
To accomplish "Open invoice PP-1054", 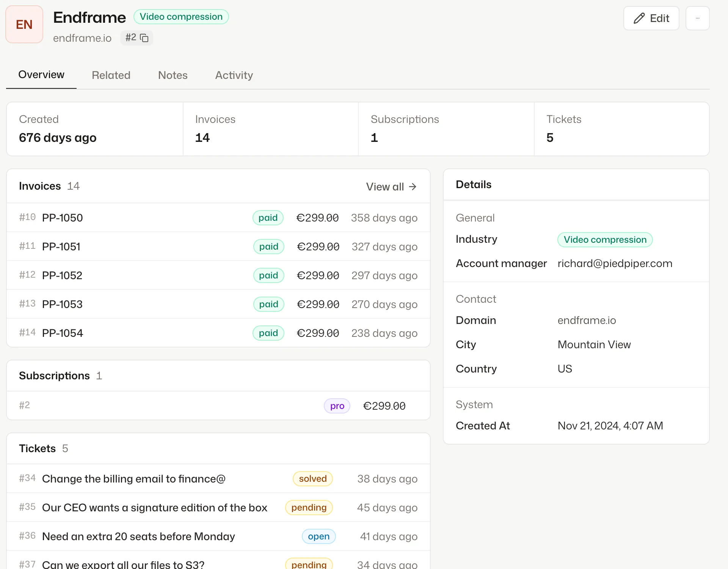I will 218,333.
